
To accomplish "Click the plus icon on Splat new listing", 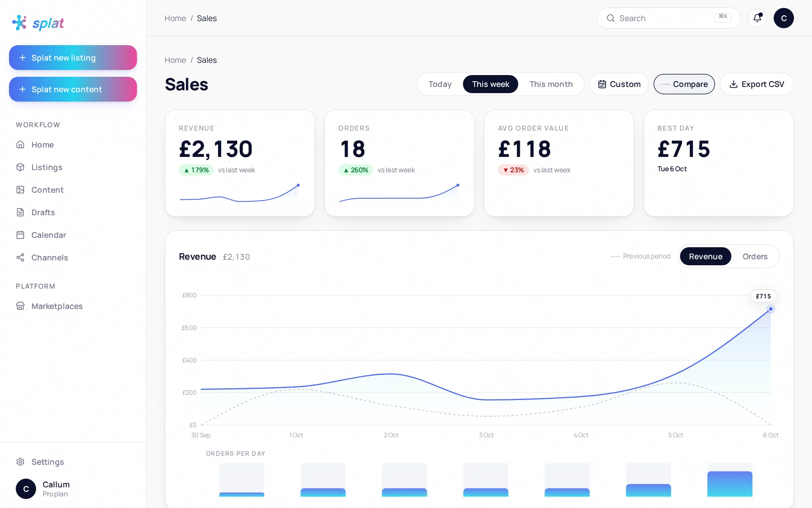I will (23, 58).
